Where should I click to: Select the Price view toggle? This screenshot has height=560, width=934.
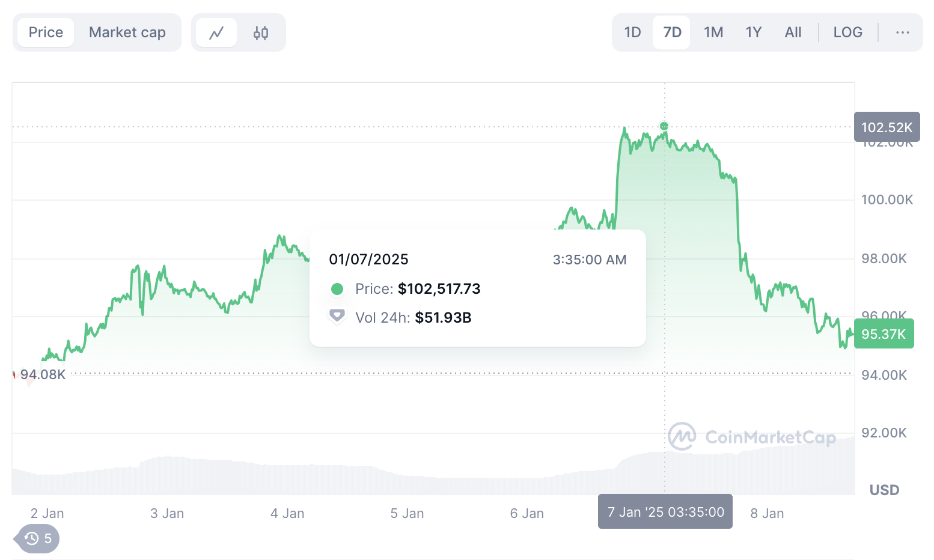46,32
